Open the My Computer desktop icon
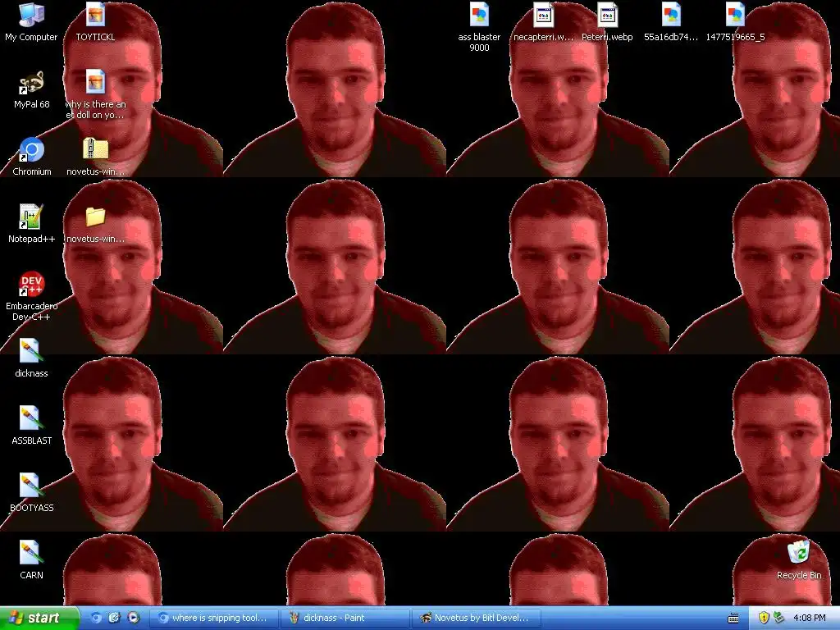Viewport: 840px width, 630px height. [x=31, y=16]
